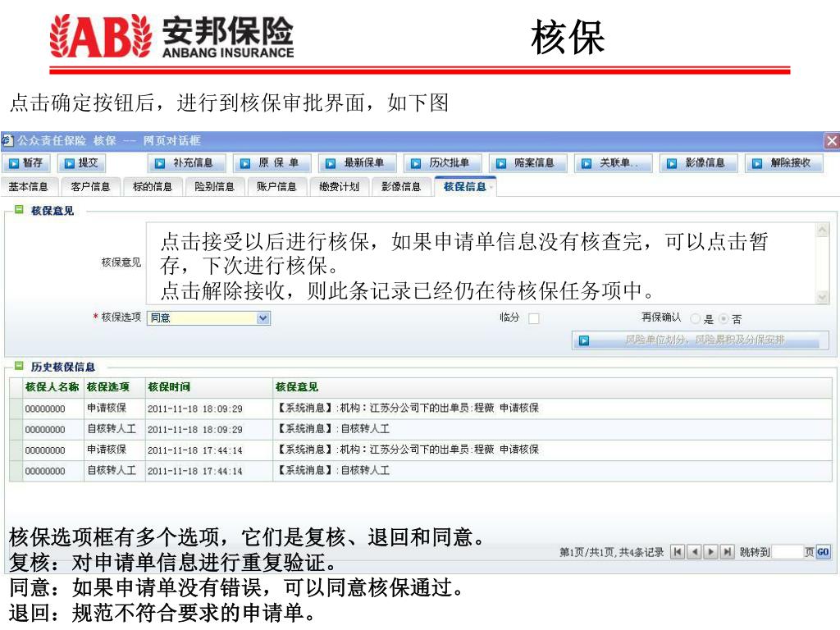840x630 pixels.
Task: Go to next page icon
Action: [x=711, y=552]
